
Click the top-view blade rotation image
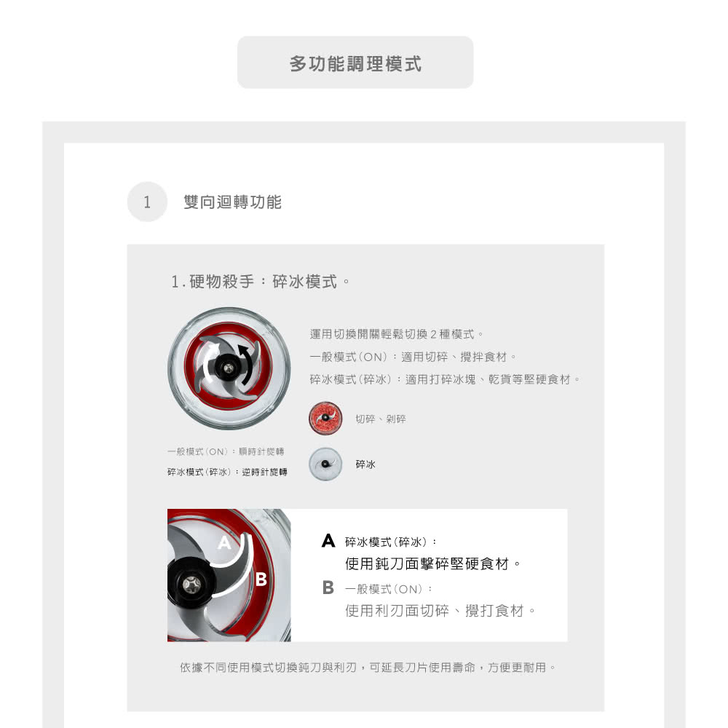pyautogui.click(x=229, y=368)
